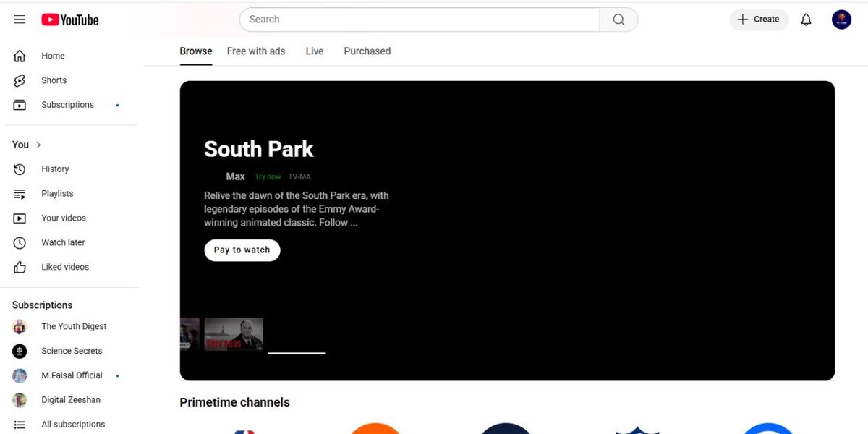The width and height of the screenshot is (868, 434).
Task: Select The Sopranos carousel thumbnail
Action: pos(234,334)
